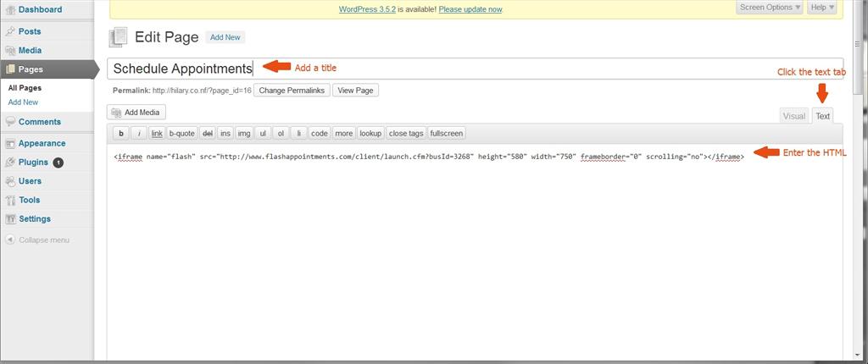Click Add New under Pages submenu

point(23,102)
